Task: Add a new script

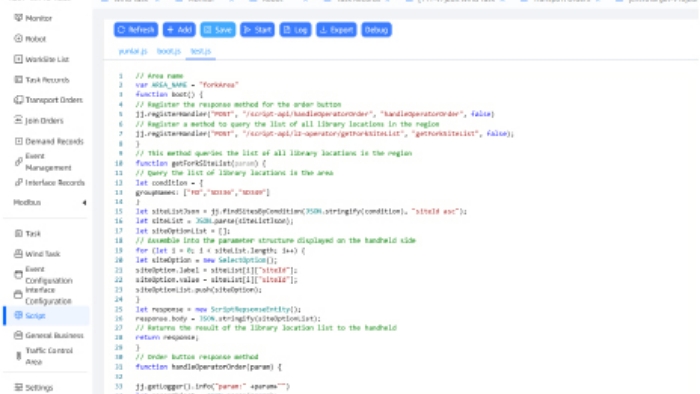Action: coord(179,30)
